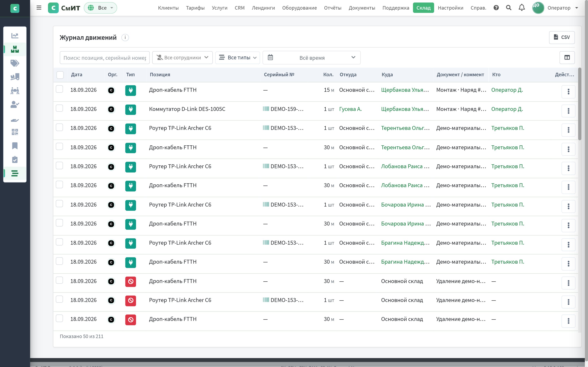The width and height of the screenshot is (588, 367).
Task: Expand the Все сотрудники dropdown
Action: pyautogui.click(x=182, y=57)
